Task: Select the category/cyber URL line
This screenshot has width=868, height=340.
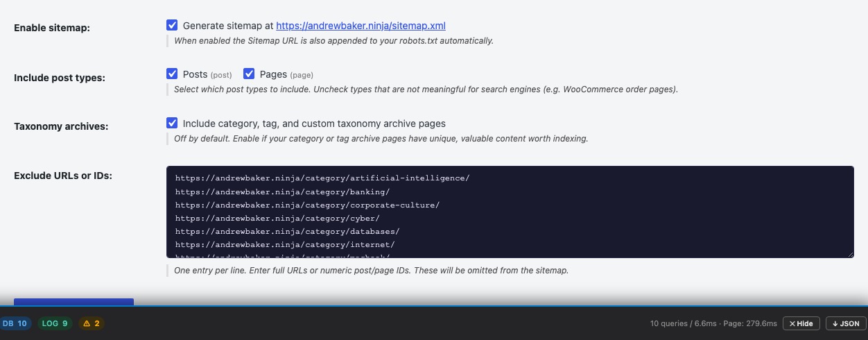Action: click(x=277, y=219)
